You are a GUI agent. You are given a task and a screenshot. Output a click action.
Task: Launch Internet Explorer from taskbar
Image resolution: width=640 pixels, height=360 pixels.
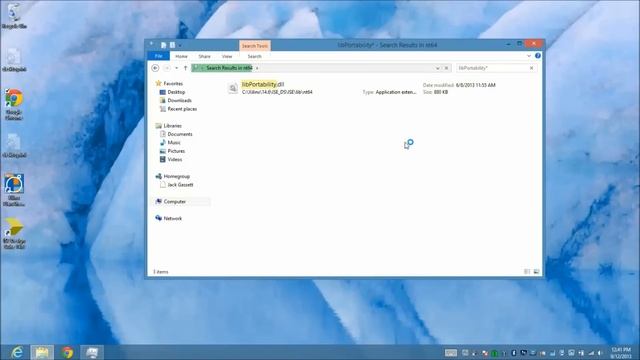(x=17, y=352)
